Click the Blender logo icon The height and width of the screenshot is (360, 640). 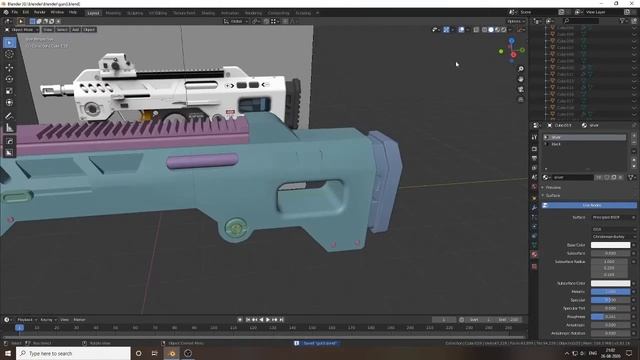point(6,13)
